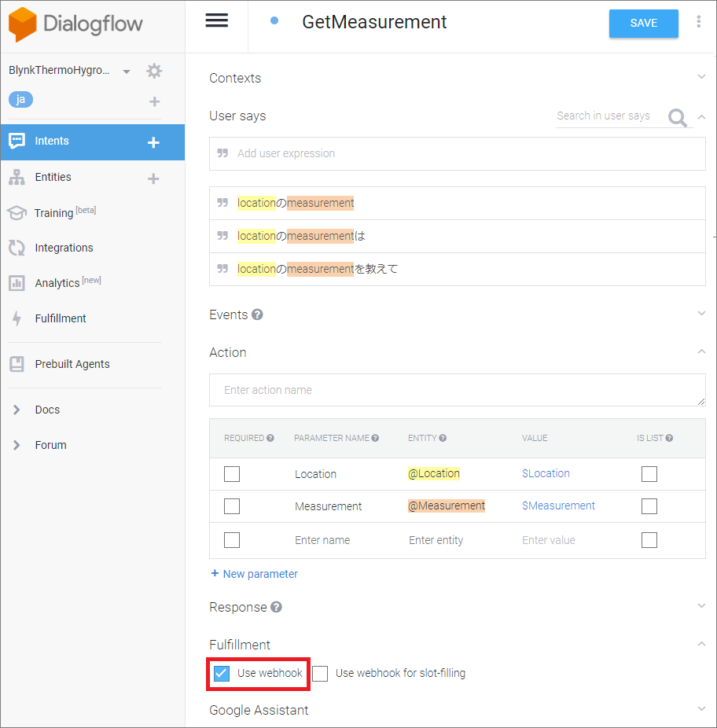Open Integrations in the sidebar
Viewport: 717px width, 728px height.
point(64,248)
